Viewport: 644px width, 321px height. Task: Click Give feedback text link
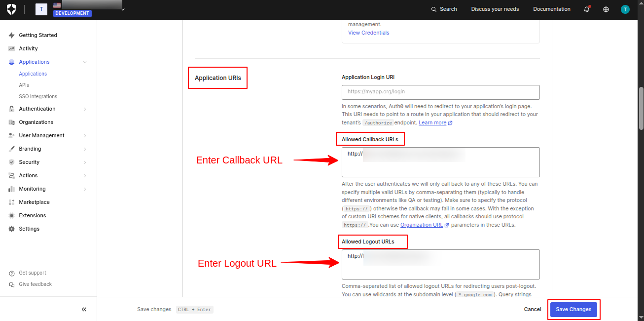[x=35, y=284]
